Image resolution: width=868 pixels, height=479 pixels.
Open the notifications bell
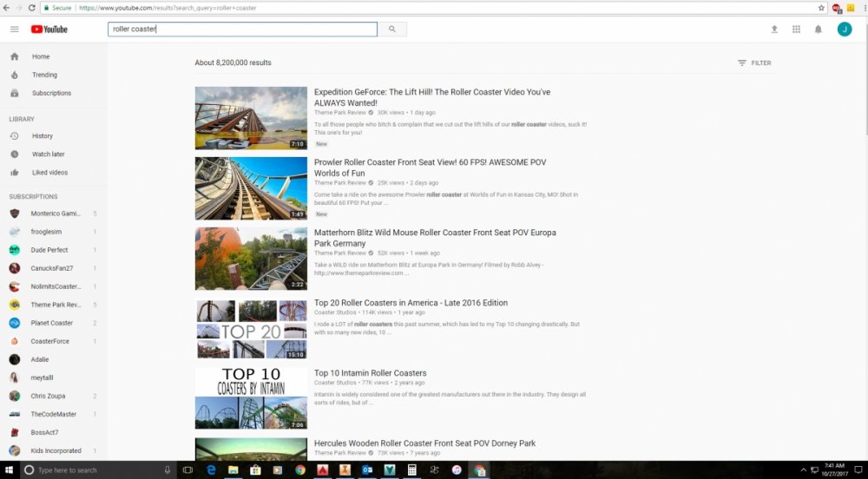pyautogui.click(x=818, y=30)
